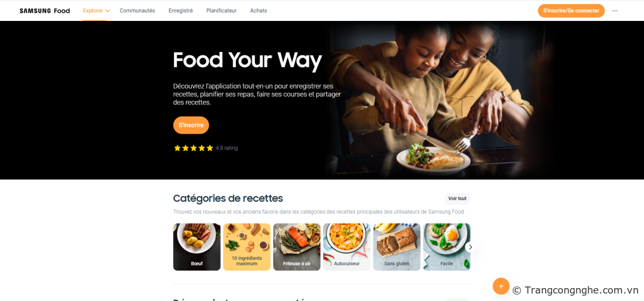Viewport: 644px width, 301px height.
Task: Go to the Enregistré tab
Action: [180, 11]
